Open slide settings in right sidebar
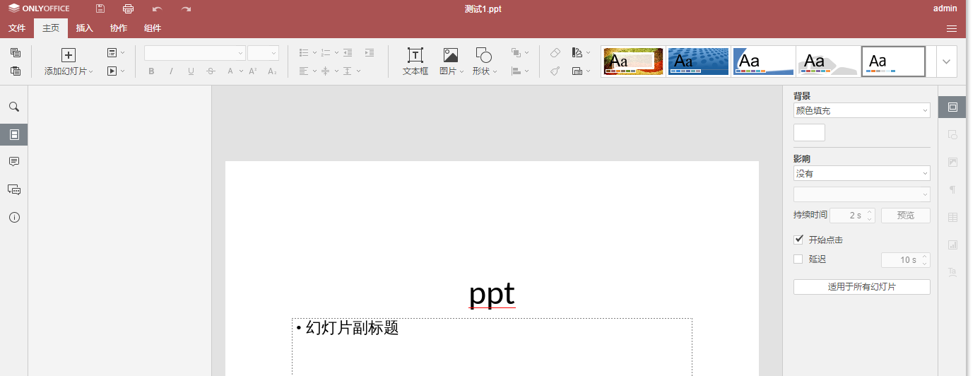 (x=952, y=107)
